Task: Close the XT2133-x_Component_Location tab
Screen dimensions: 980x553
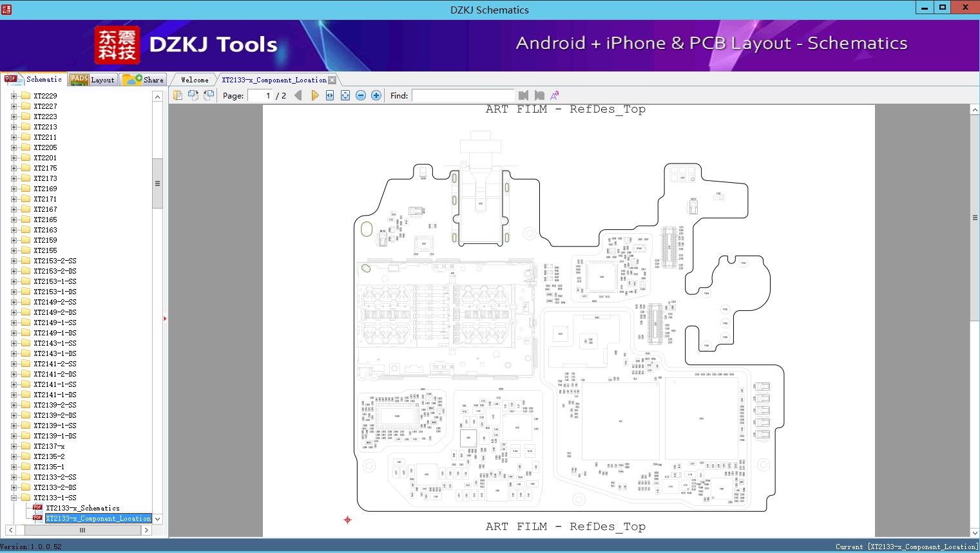Action: click(332, 80)
